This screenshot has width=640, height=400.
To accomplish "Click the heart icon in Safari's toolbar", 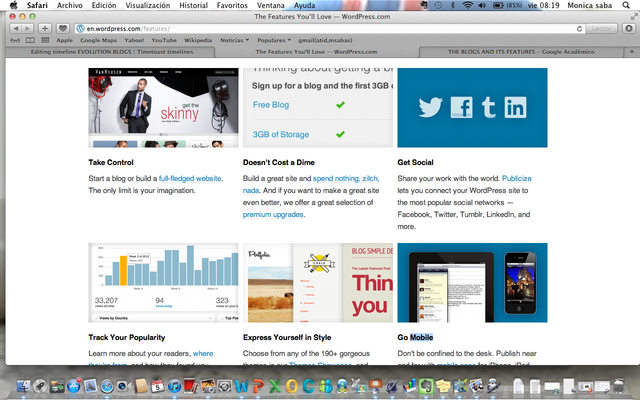I will tap(62, 29).
